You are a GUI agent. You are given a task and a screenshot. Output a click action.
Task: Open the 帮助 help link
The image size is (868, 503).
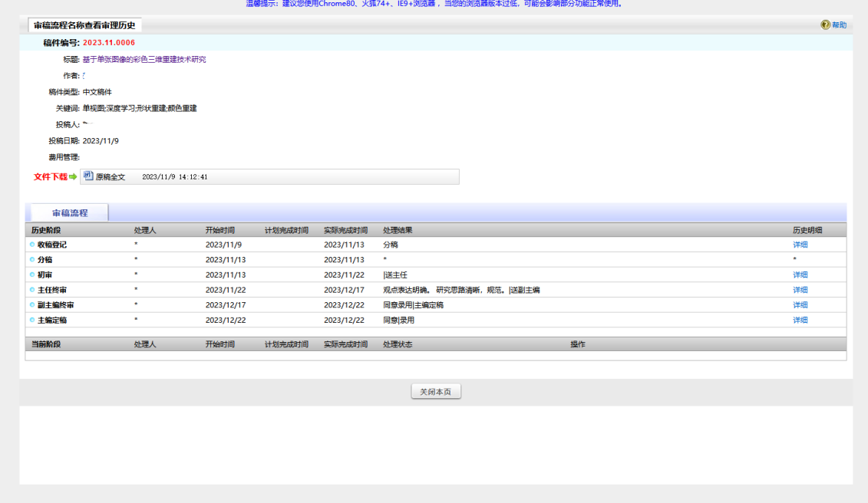coord(839,25)
